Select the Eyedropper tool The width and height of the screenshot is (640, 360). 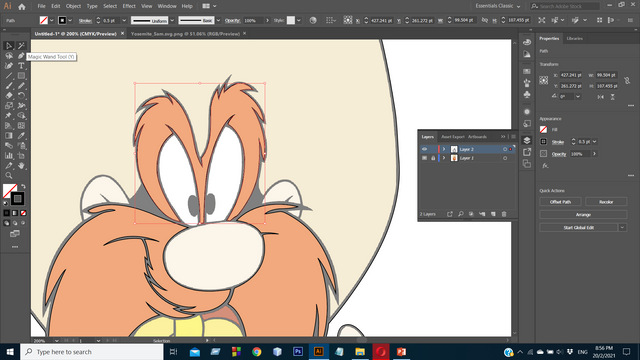click(x=21, y=136)
